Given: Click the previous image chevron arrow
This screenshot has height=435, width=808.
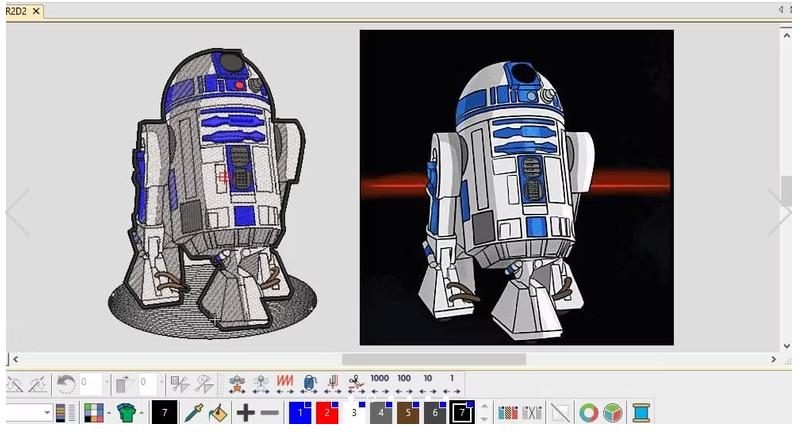Looking at the screenshot, I should click(17, 212).
